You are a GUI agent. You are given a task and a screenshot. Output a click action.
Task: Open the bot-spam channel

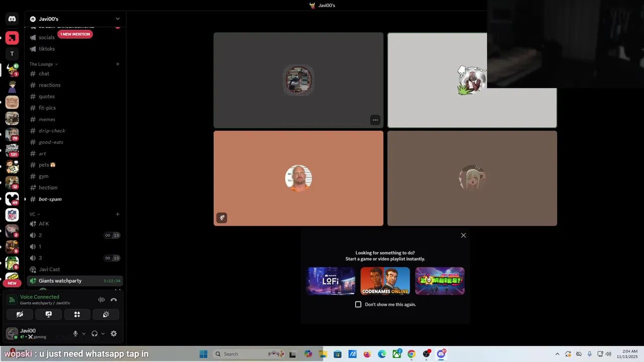(x=75, y=199)
